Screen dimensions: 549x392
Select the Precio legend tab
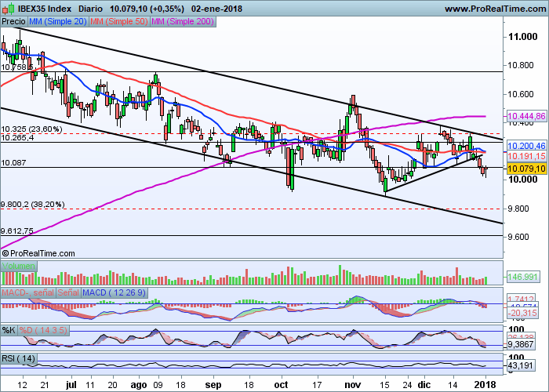coord(13,22)
